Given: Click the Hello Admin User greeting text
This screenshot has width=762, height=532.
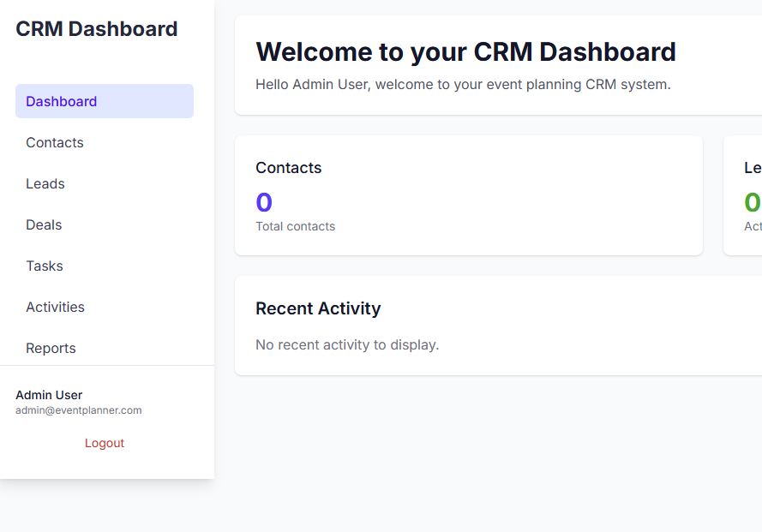Looking at the screenshot, I should point(463,85).
